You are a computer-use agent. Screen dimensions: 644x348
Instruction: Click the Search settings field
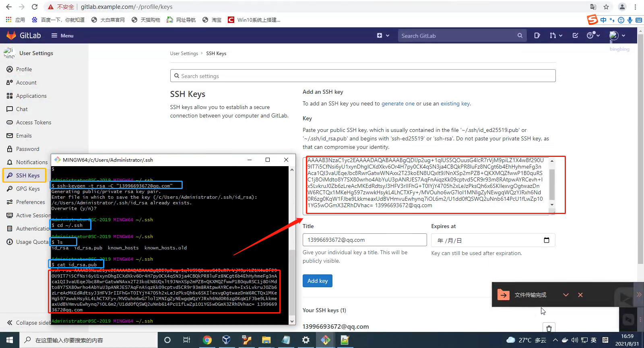pos(363,76)
